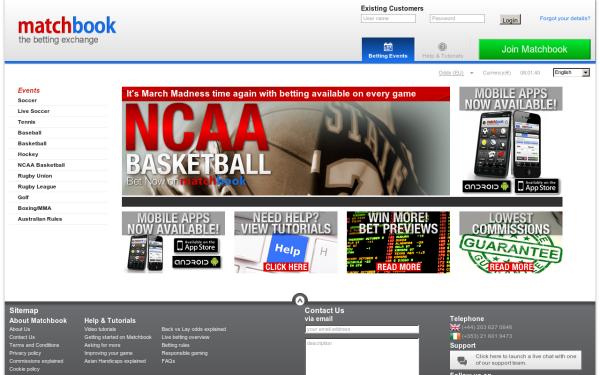Click the Win More Bet Previews tile
Image resolution: width=600 pixels, height=375 pixels.
pyautogui.click(x=398, y=242)
